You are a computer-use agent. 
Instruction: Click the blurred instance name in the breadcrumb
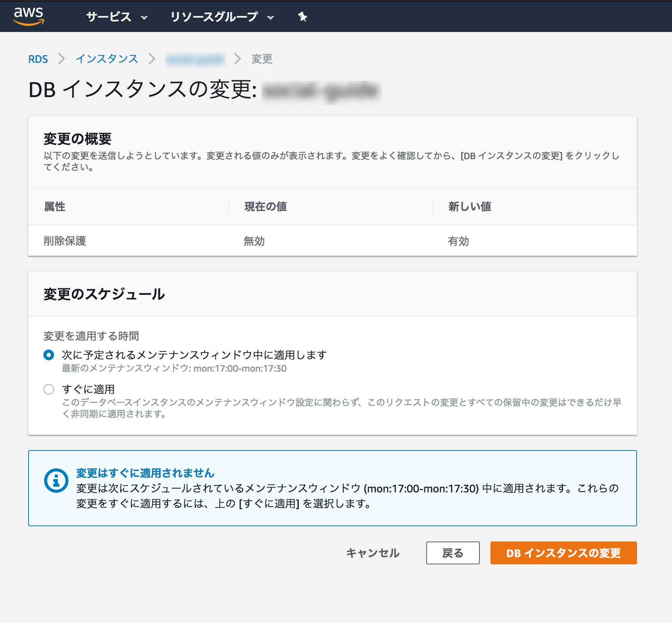[196, 59]
